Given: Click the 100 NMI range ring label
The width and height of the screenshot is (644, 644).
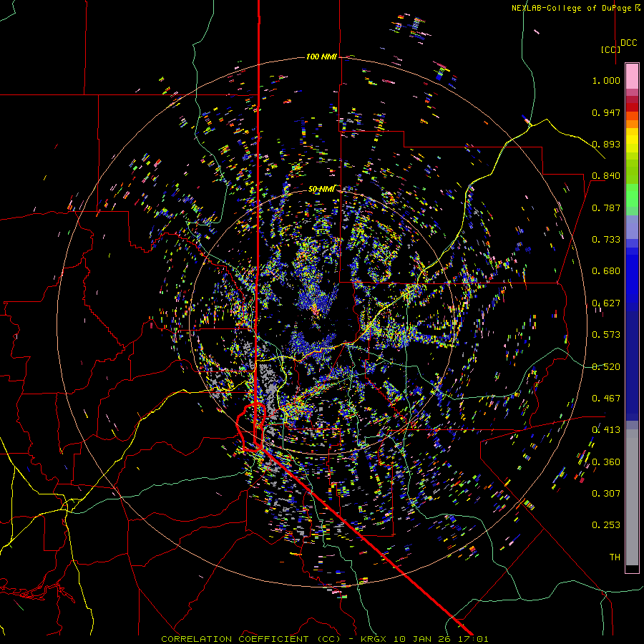Looking at the screenshot, I should tap(321, 57).
